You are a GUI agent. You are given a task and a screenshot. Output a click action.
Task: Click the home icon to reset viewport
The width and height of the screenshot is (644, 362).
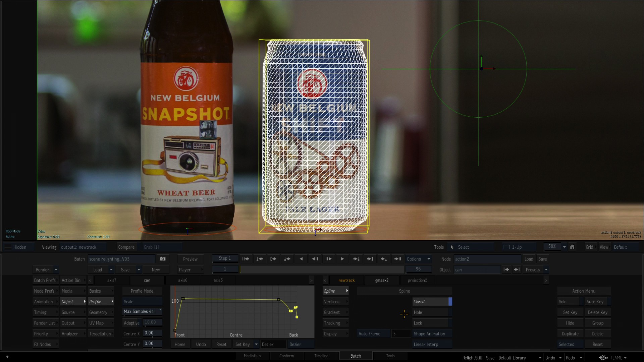coord(572,247)
